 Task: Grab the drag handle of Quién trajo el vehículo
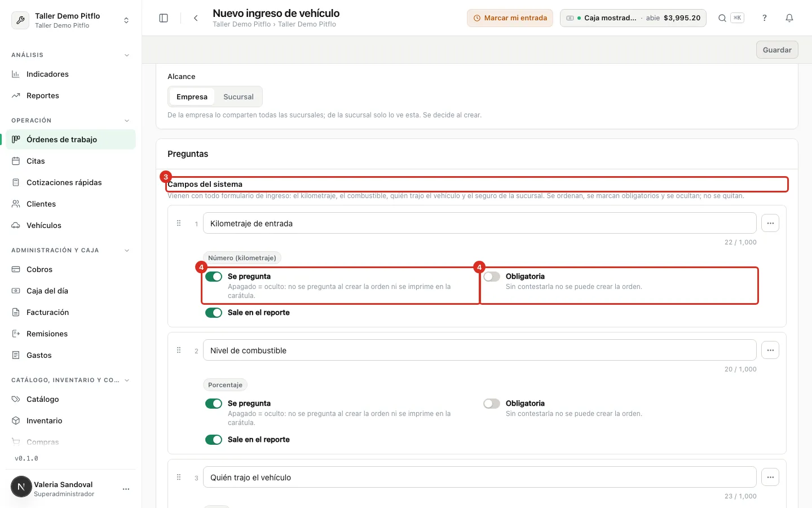(x=179, y=477)
